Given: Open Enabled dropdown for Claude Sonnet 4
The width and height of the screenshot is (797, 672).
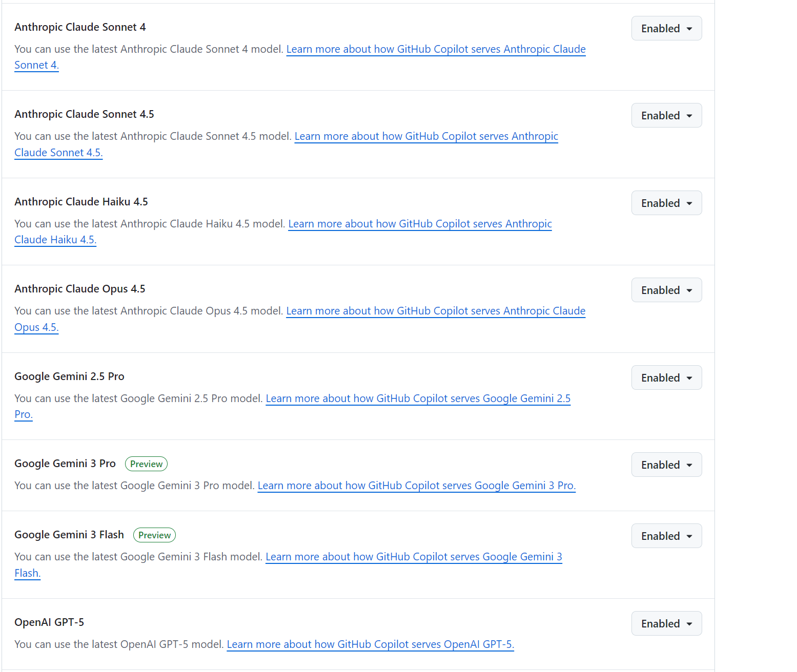Looking at the screenshot, I should tap(666, 28).
